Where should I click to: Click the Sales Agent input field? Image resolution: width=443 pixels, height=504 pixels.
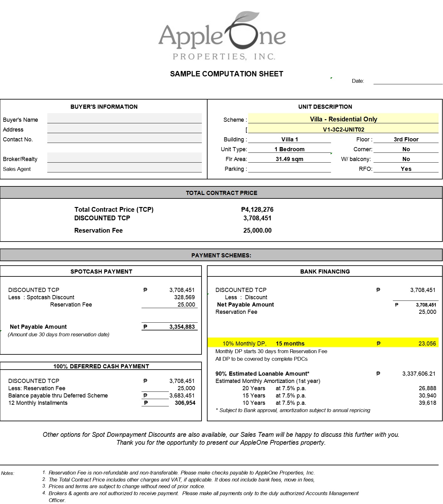click(x=124, y=168)
